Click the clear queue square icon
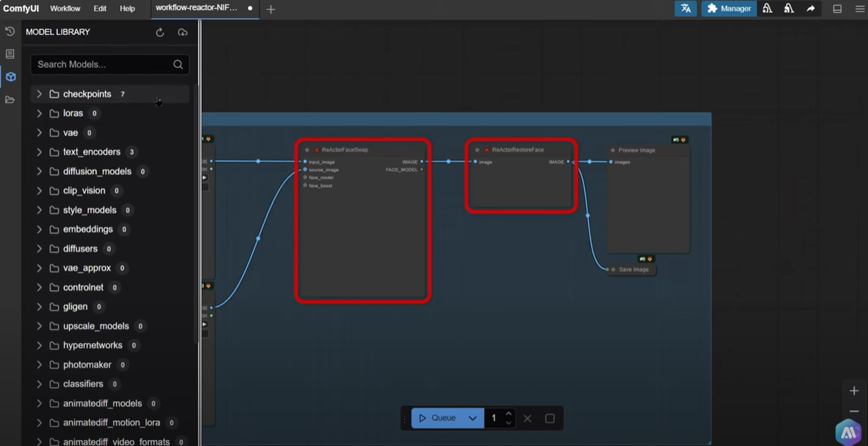This screenshot has height=446, width=868. (x=550, y=418)
